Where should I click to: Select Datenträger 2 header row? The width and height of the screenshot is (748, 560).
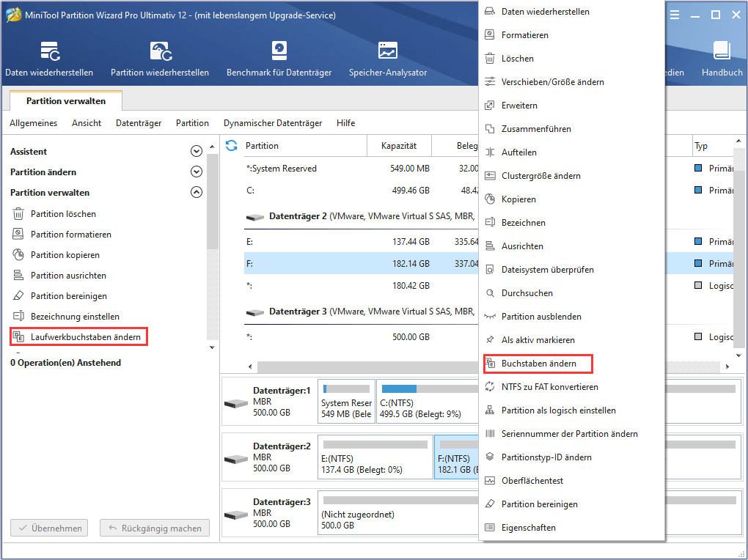361,216
